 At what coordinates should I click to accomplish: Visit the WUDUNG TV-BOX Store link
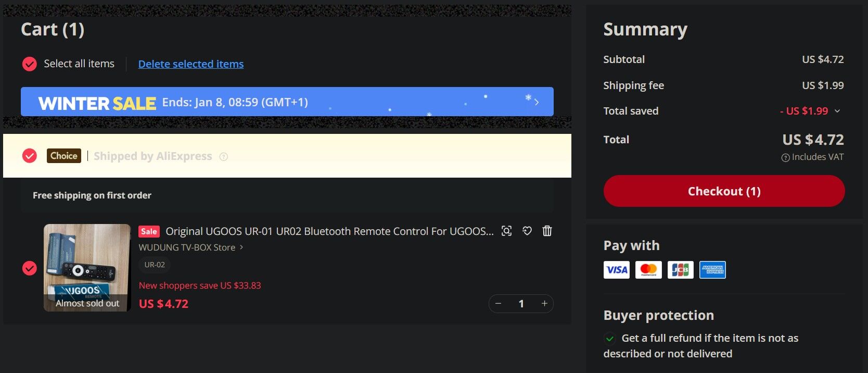(187, 247)
